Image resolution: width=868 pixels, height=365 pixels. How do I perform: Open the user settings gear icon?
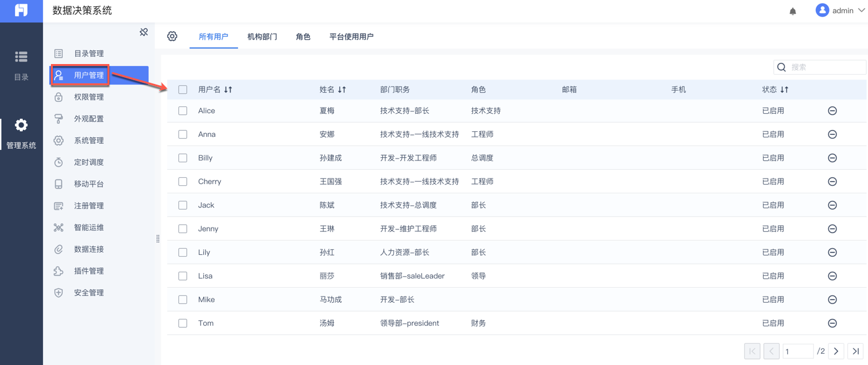(x=172, y=37)
